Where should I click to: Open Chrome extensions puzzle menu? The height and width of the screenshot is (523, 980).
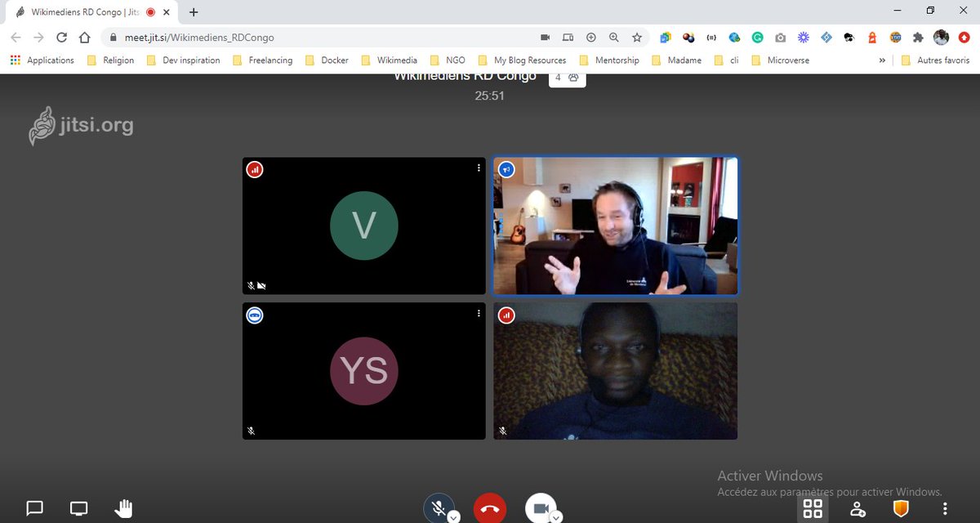[x=918, y=38]
